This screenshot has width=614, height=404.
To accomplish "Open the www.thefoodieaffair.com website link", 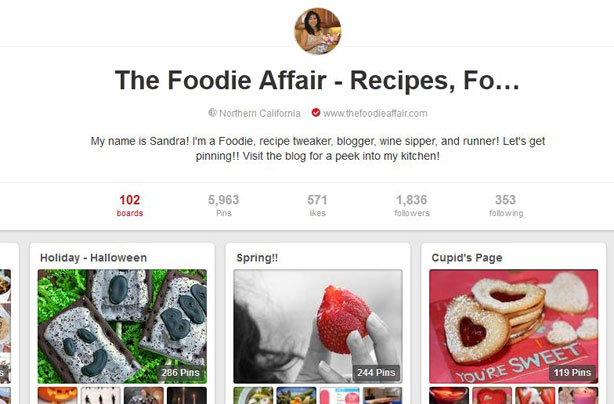I will (375, 114).
